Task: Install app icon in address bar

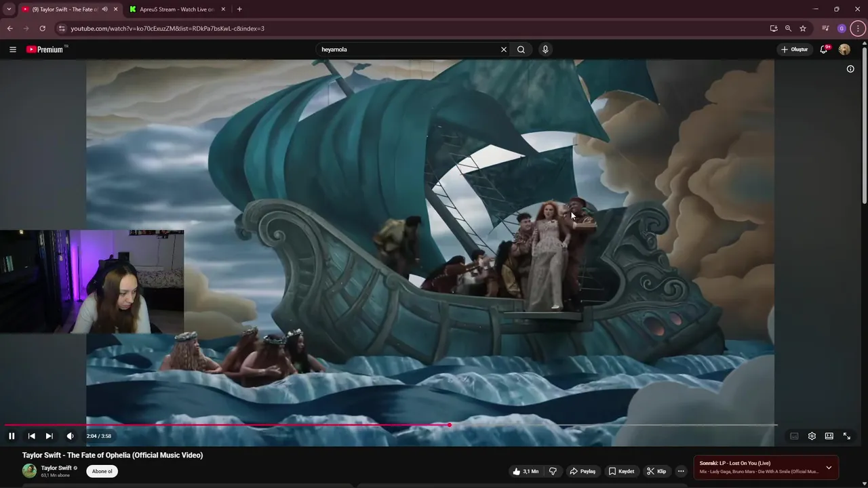Action: coord(774,28)
